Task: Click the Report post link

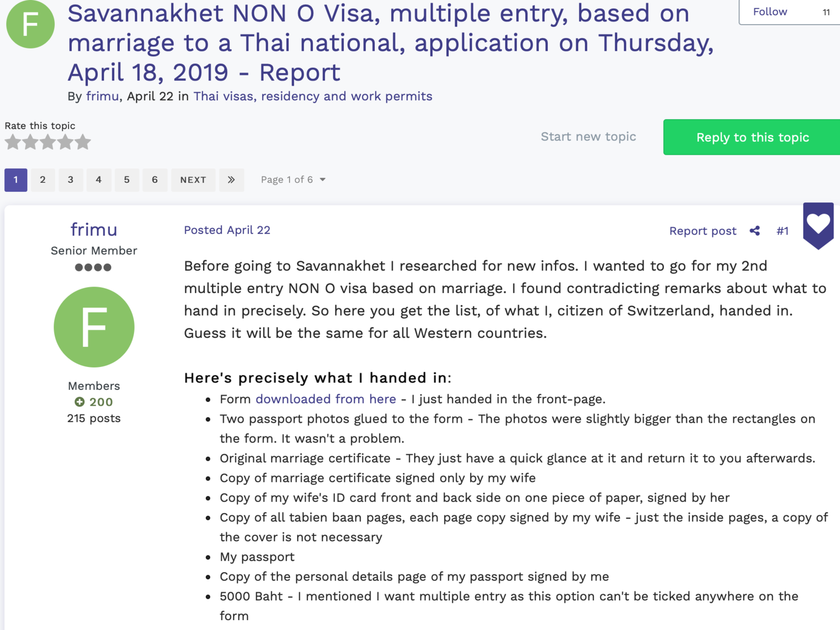Action: [x=703, y=231]
